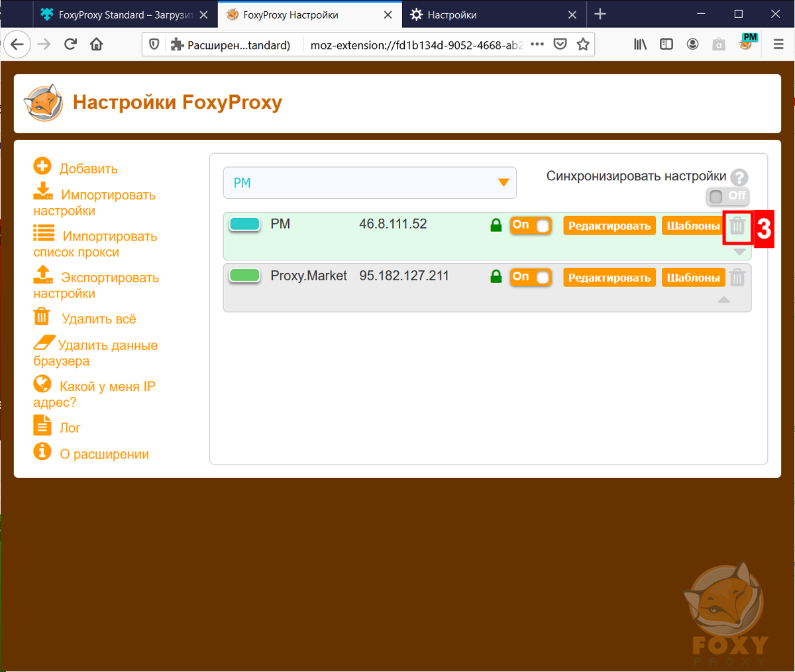
Task: Click О расширении link text
Action: 104,455
